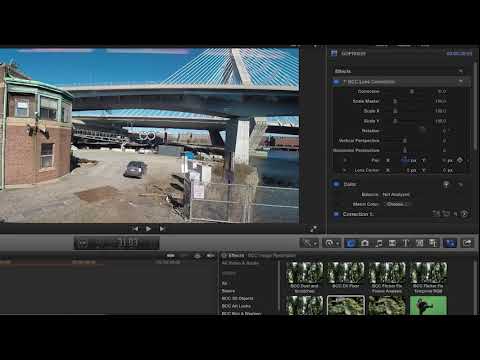
Task: Select the BCC 3D Objects category
Action: point(237,298)
